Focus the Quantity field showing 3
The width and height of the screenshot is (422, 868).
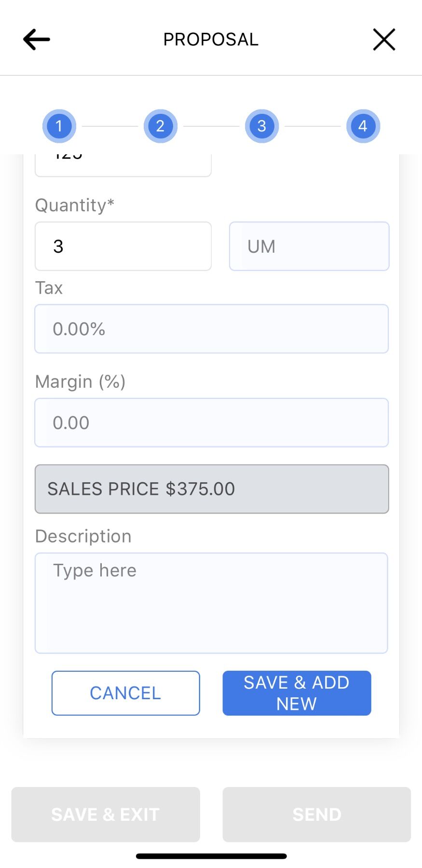pyautogui.click(x=123, y=246)
